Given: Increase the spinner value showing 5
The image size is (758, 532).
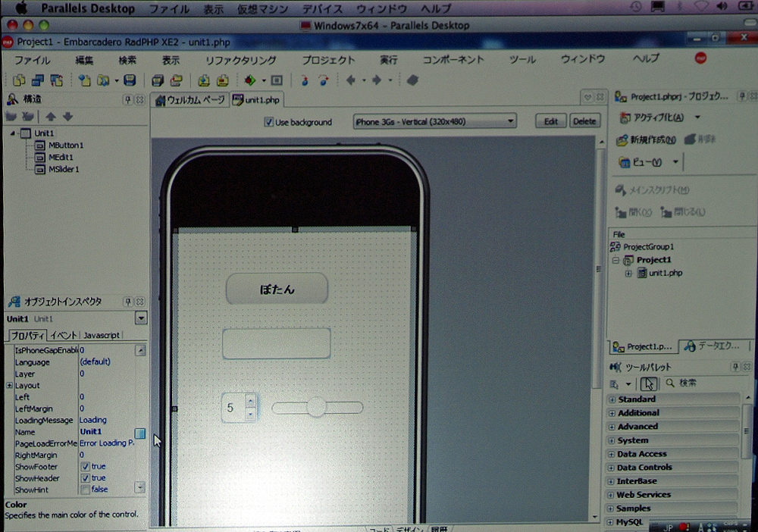Looking at the screenshot, I should [250, 401].
